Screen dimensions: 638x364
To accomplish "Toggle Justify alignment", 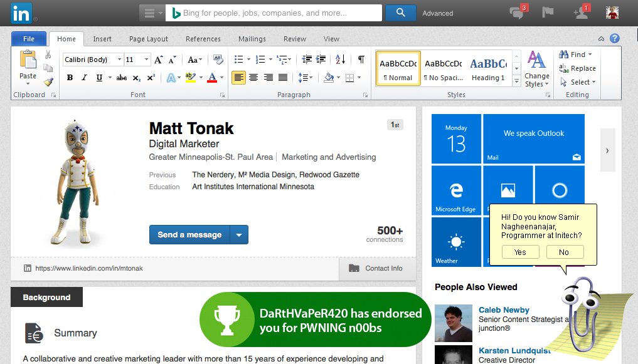I will (283, 77).
